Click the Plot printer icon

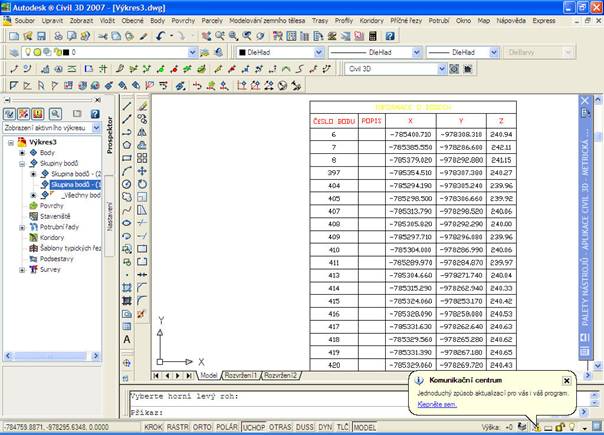[58, 36]
